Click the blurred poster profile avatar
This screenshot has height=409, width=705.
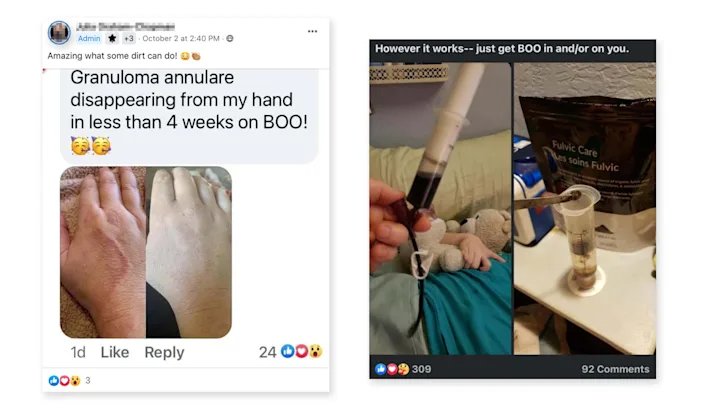pos(59,32)
